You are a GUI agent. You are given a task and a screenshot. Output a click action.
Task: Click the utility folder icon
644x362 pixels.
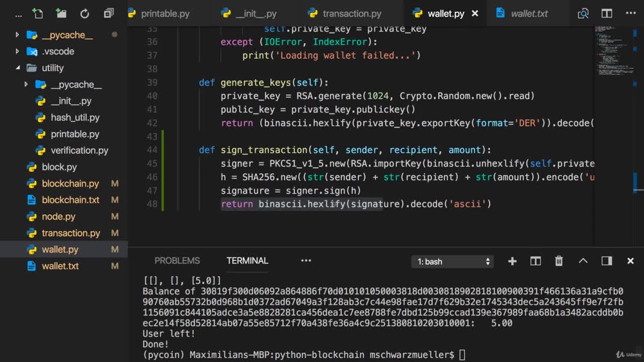tap(32, 68)
